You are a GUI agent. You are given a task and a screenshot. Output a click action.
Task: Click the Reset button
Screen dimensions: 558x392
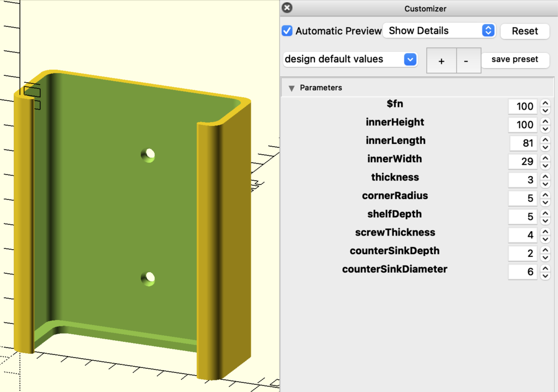[525, 31]
